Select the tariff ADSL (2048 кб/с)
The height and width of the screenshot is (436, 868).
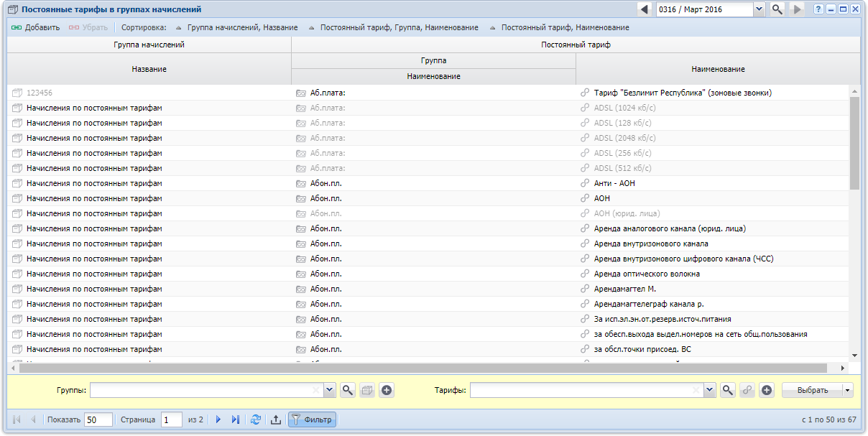[x=625, y=138]
